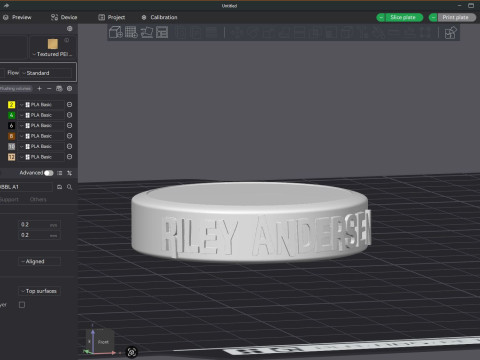480x360 pixels.
Task: Edit preset of filament 8 PLA Basic
Action: tap(69, 136)
